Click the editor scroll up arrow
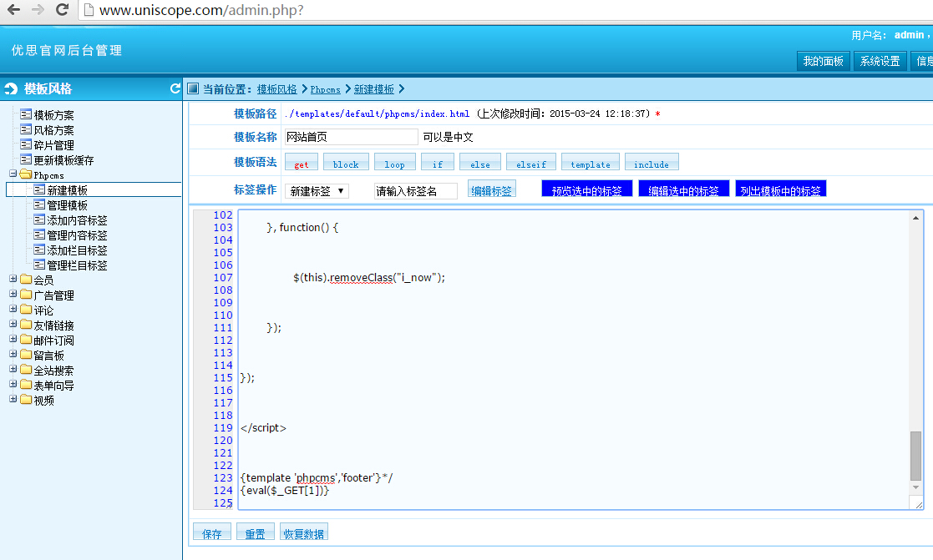Screen dimensions: 933x560 point(915,218)
